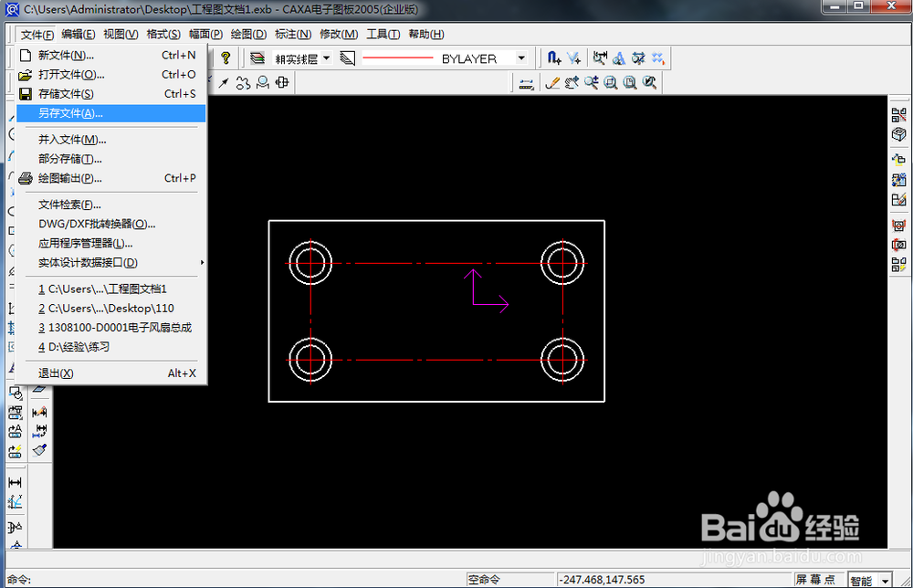
Task: Click the dimension style icon near BYLAYER
Action: 600,58
